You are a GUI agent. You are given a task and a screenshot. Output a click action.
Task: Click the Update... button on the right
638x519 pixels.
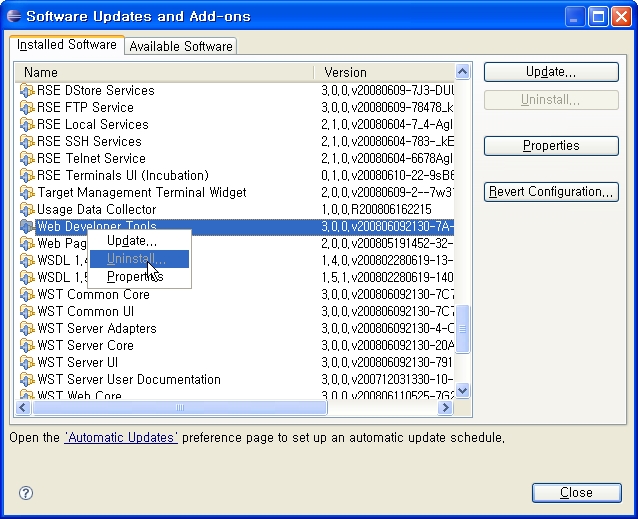click(x=551, y=72)
